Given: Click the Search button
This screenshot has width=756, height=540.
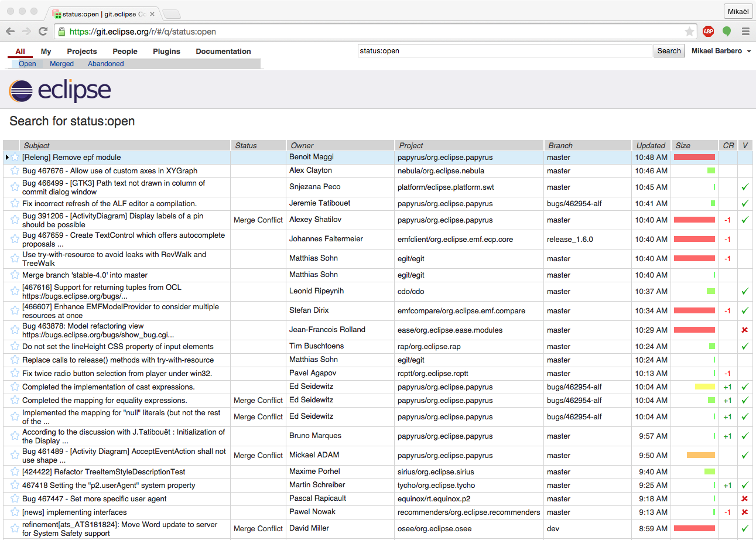Looking at the screenshot, I should (x=669, y=51).
